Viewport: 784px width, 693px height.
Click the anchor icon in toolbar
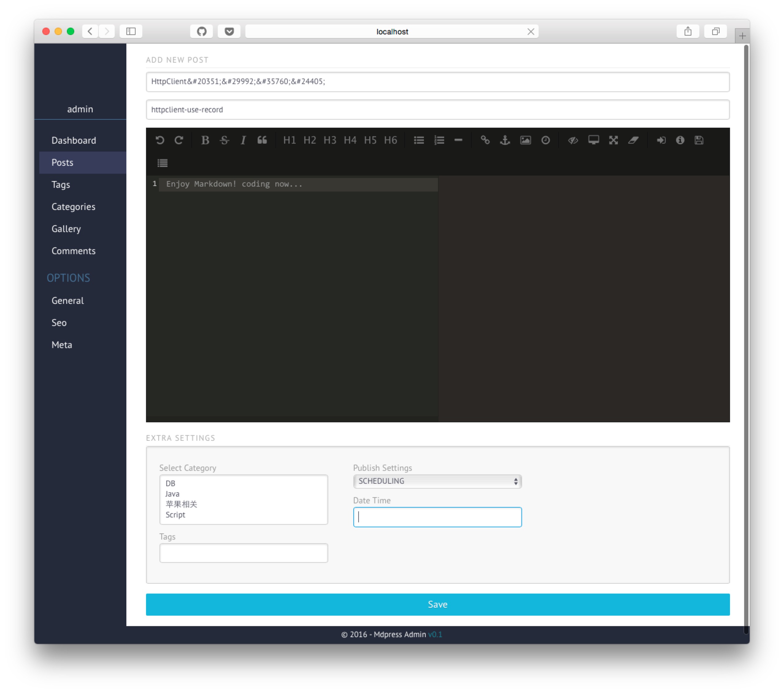coord(505,141)
